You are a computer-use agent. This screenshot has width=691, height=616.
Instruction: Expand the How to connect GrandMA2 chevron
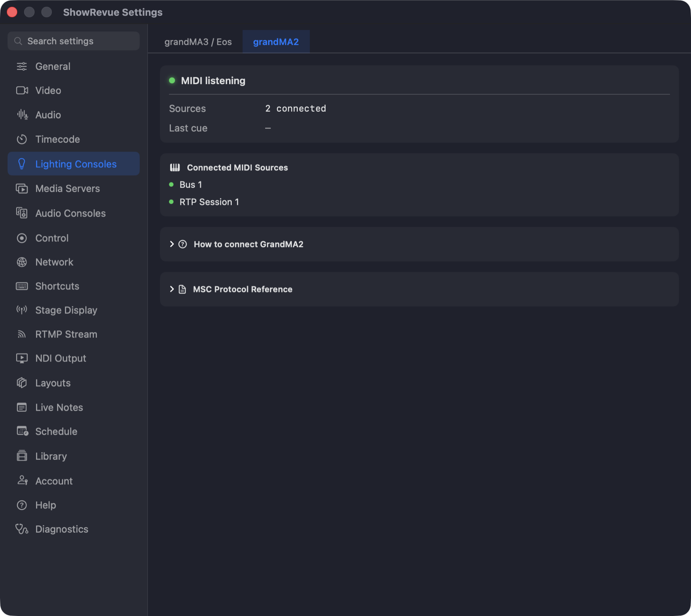[x=172, y=244]
